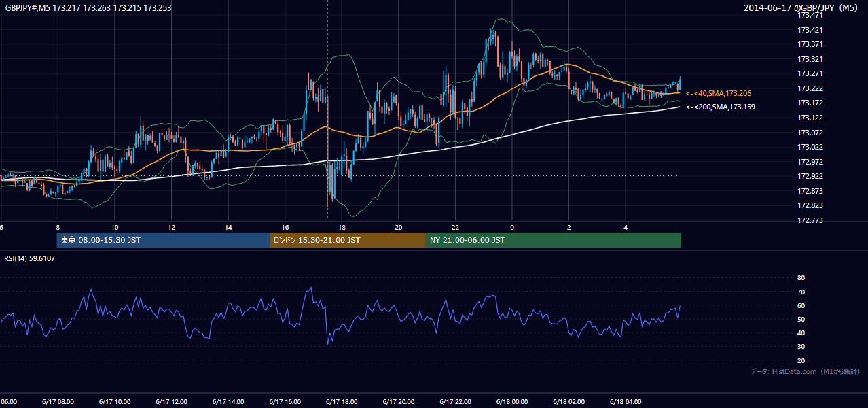Image resolution: width=868 pixels, height=408 pixels.
Task: Click bottom date label 6/17 18:00
Action: (x=342, y=402)
